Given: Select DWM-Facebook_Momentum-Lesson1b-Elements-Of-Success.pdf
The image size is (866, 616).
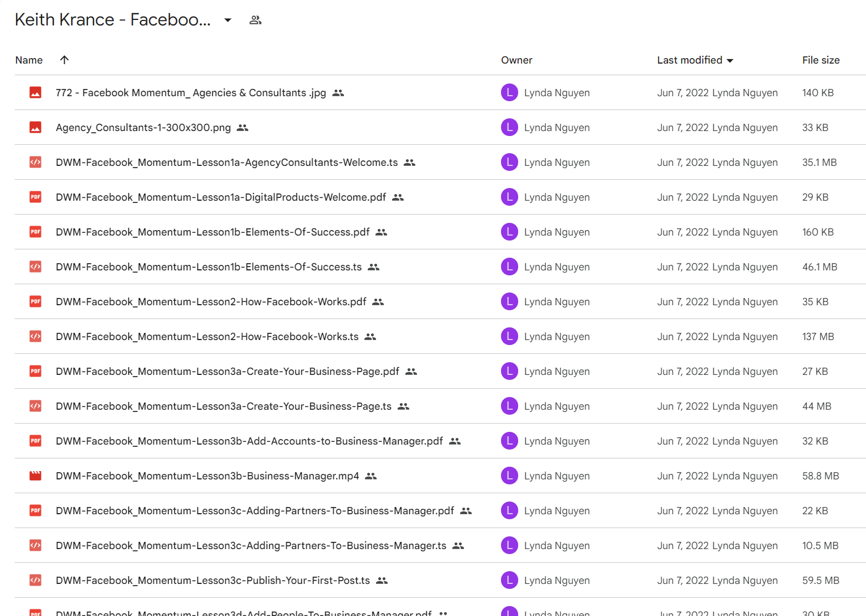Looking at the screenshot, I should point(212,232).
